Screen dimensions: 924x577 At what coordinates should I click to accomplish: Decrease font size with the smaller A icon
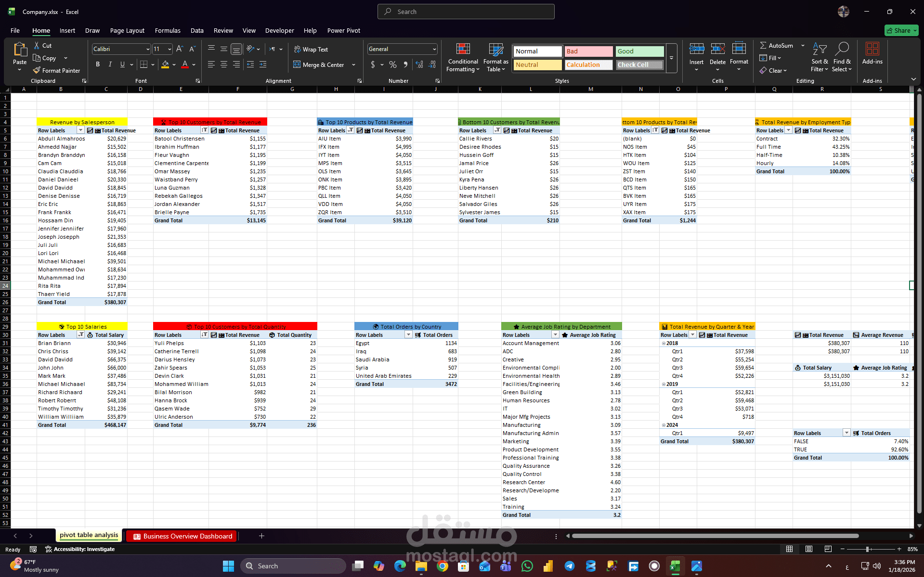pyautogui.click(x=192, y=49)
